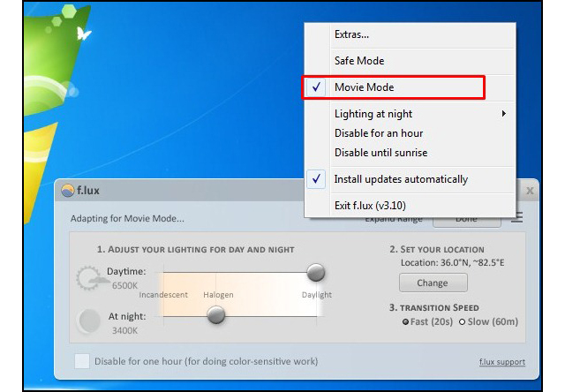Image resolution: width=565 pixels, height=392 pixels.
Task: Click the 6500K daytime value
Action: click(124, 286)
